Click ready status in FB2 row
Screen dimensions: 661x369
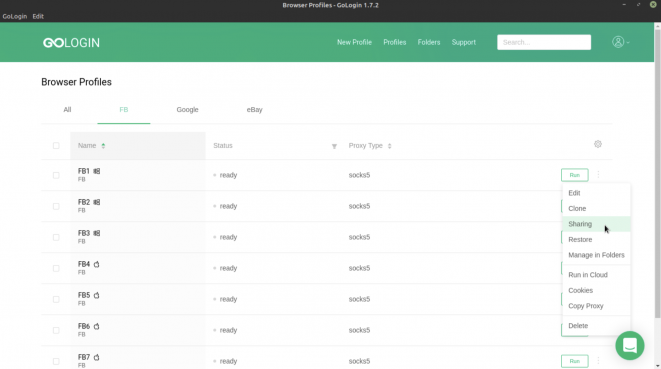coord(228,206)
